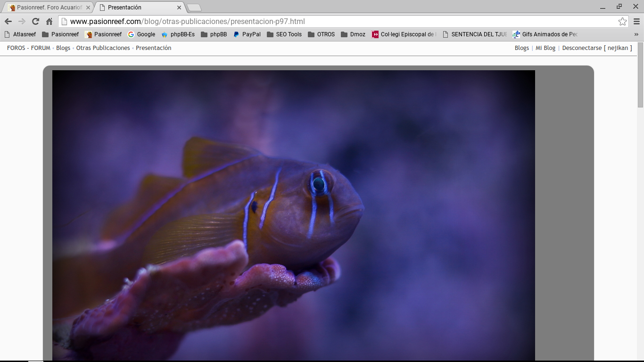Expand the SEO Tools bookmarks folder
Viewport: 644px width, 362px height.
[x=284, y=34]
